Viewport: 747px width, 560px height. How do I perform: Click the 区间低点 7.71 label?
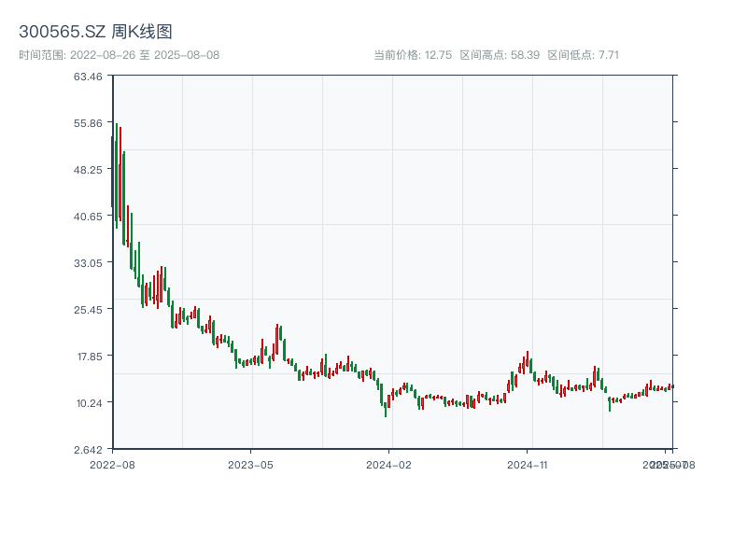(x=583, y=55)
